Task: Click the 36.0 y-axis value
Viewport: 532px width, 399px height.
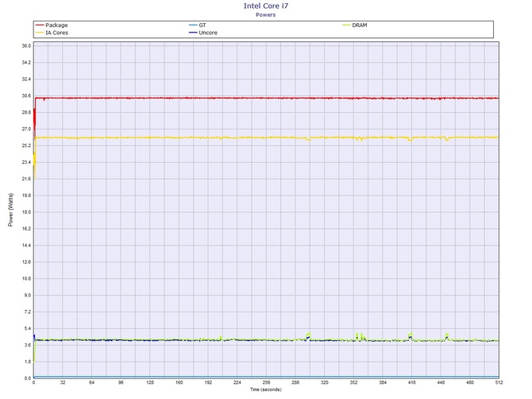Action: pos(26,46)
